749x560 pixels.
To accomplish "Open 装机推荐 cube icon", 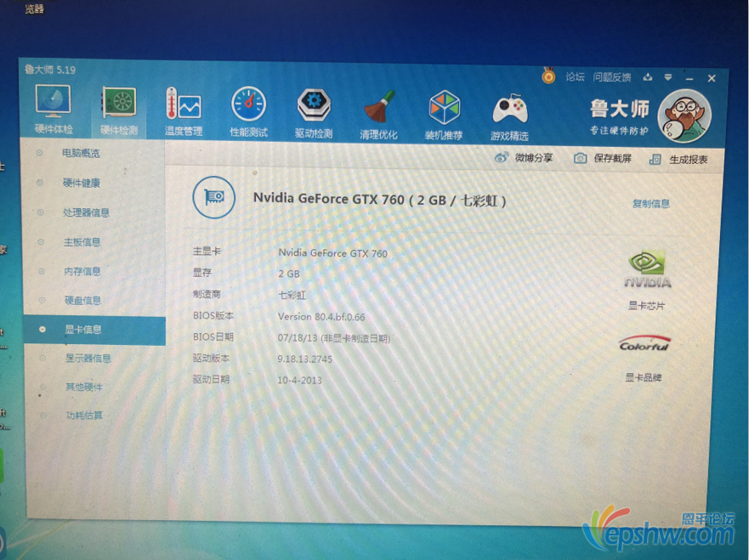I will (x=444, y=115).
